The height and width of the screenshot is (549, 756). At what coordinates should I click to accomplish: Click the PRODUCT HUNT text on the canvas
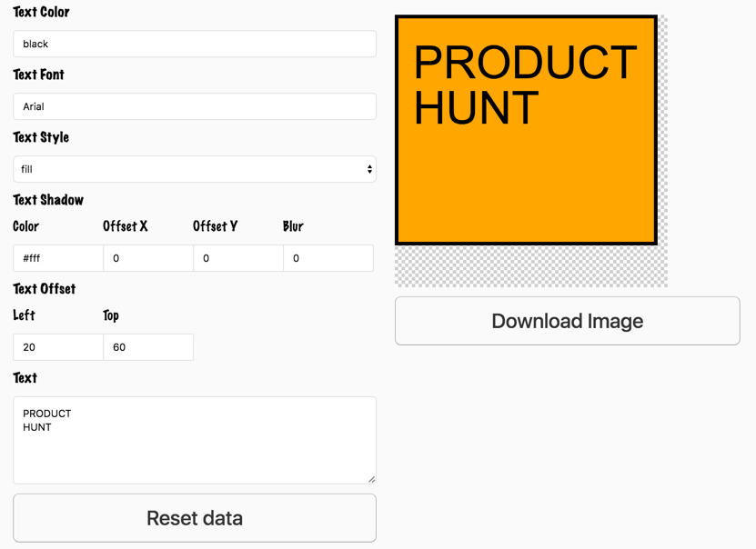pyautogui.click(x=524, y=85)
